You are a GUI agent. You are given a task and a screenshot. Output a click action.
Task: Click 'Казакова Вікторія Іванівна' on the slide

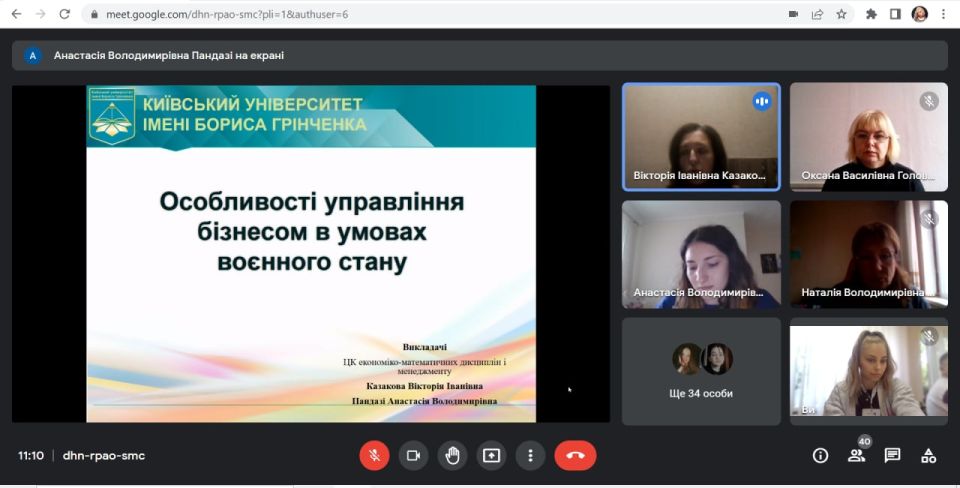pyautogui.click(x=424, y=386)
